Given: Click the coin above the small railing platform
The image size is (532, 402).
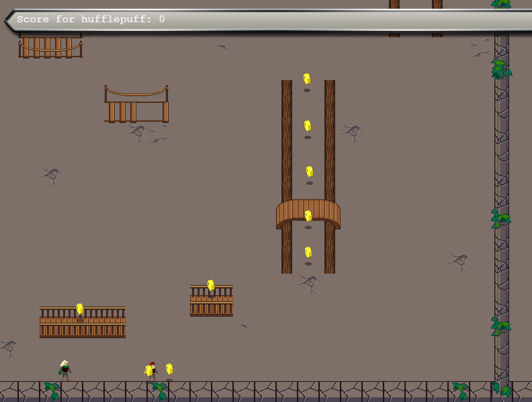Looking at the screenshot, I should 211,285.
